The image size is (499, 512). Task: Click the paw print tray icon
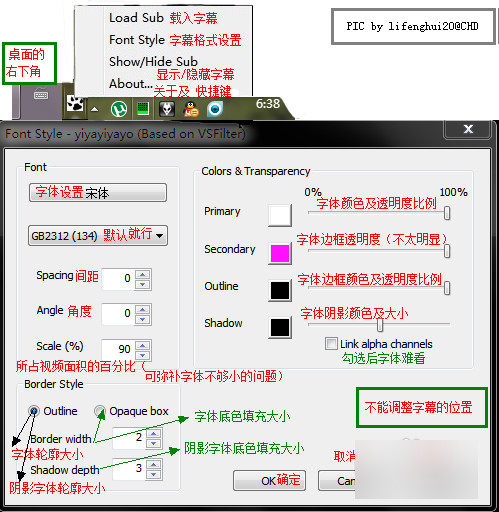point(75,103)
